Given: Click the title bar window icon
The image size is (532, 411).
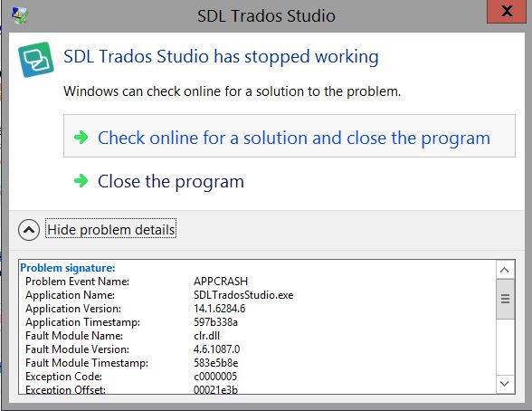Looking at the screenshot, I should coord(20,15).
